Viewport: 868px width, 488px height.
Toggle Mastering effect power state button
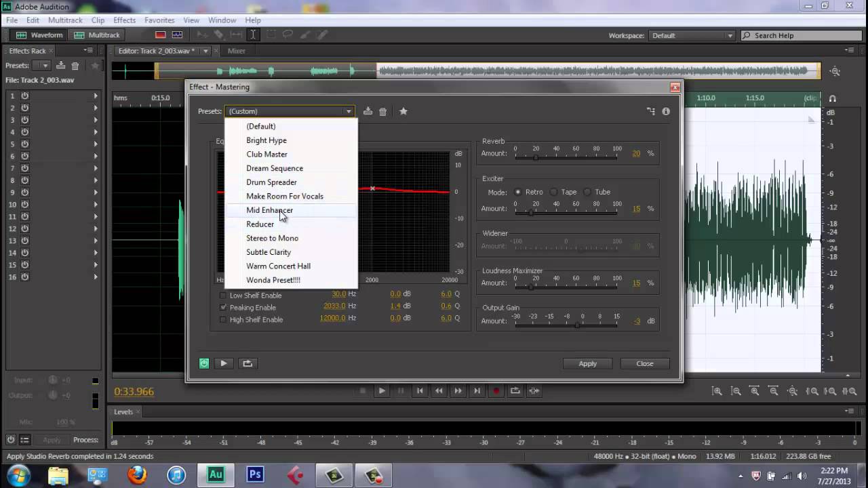pos(204,363)
